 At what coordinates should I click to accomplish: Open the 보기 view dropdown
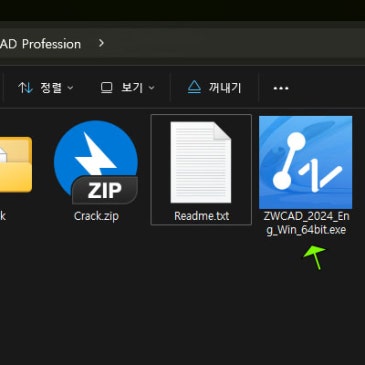(x=128, y=88)
